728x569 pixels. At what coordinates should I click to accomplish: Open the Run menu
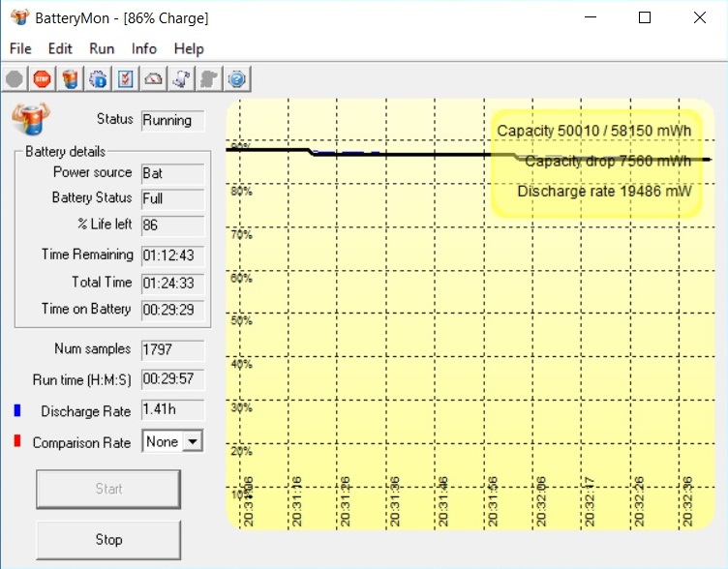click(x=102, y=48)
